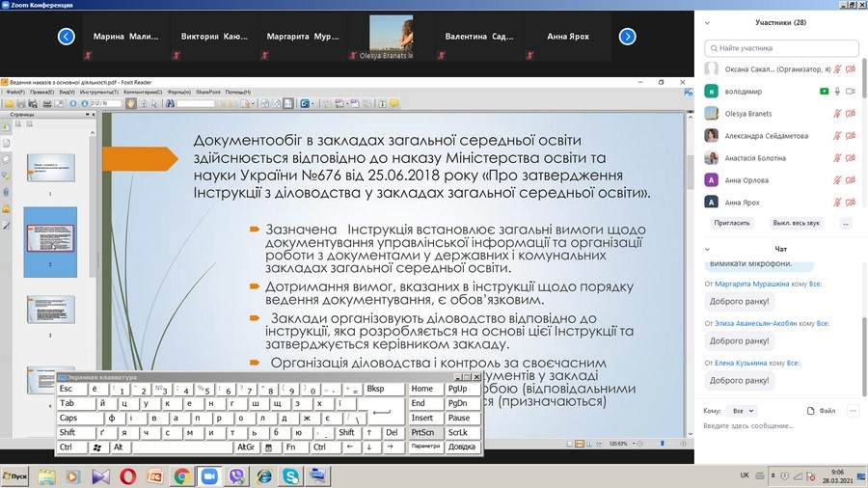The height and width of the screenshot is (488, 868).
Task: Open the Zoom app from the taskbar
Action: coord(208,476)
